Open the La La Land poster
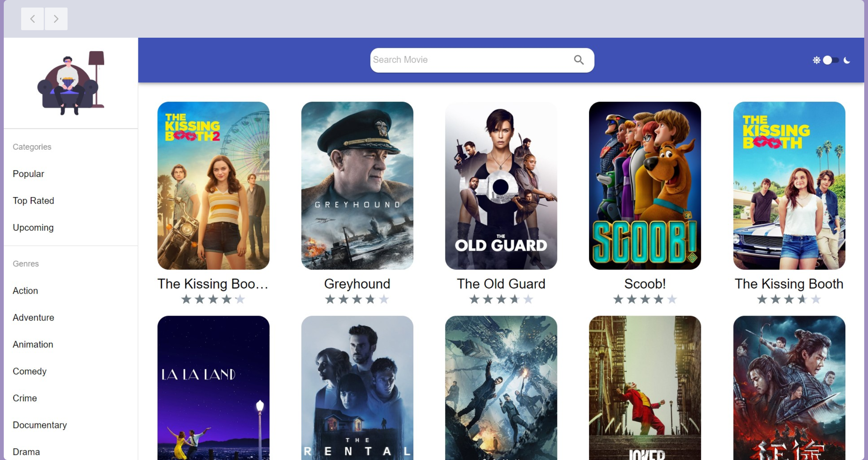This screenshot has width=868, height=460. [x=213, y=388]
